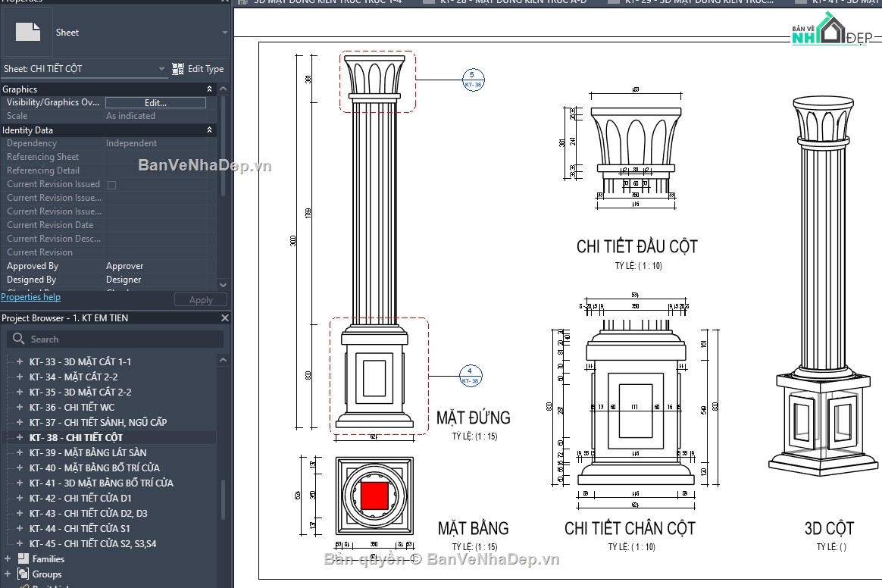Viewport: 882px width, 588px height.
Task: Open the Properties help link
Action: coord(30,296)
